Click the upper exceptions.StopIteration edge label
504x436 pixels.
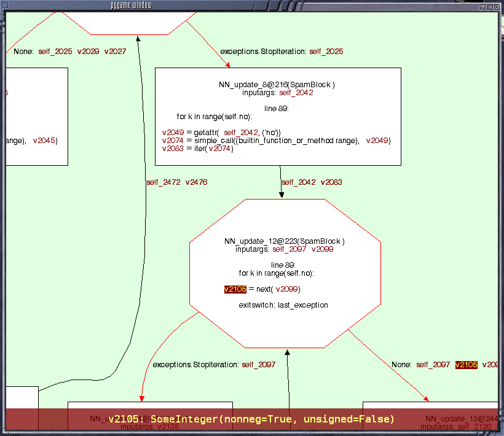(x=264, y=52)
